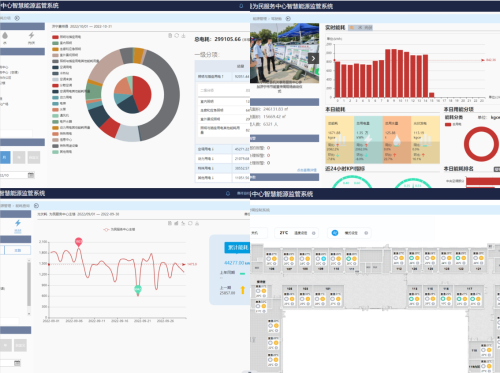The image size is (500, 373).
Task: Click total power value 299105.66
Action: (x=228, y=39)
